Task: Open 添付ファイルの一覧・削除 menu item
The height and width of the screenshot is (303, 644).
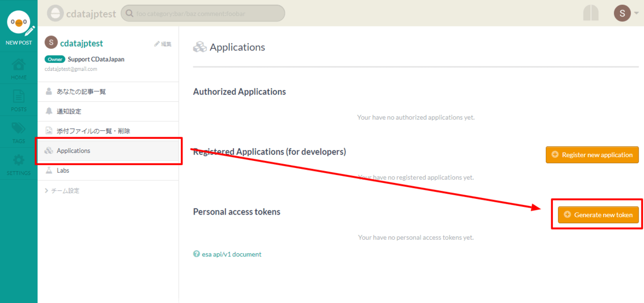Action: click(x=93, y=131)
